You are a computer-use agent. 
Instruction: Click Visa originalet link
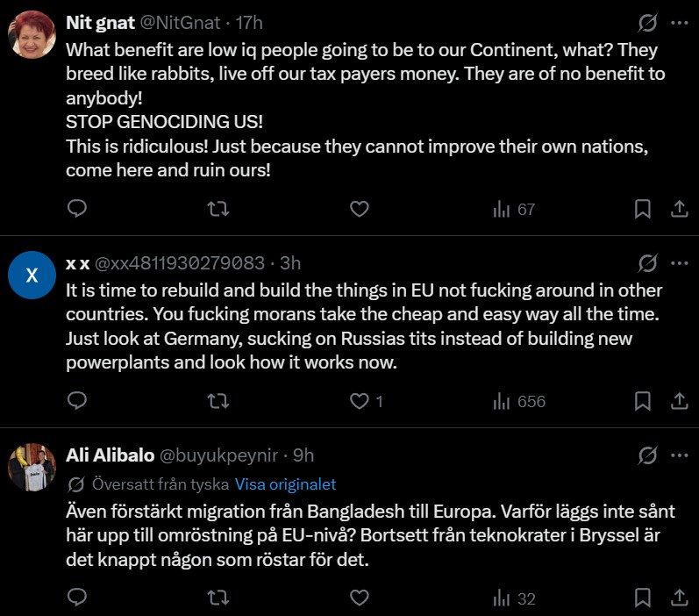pos(285,484)
